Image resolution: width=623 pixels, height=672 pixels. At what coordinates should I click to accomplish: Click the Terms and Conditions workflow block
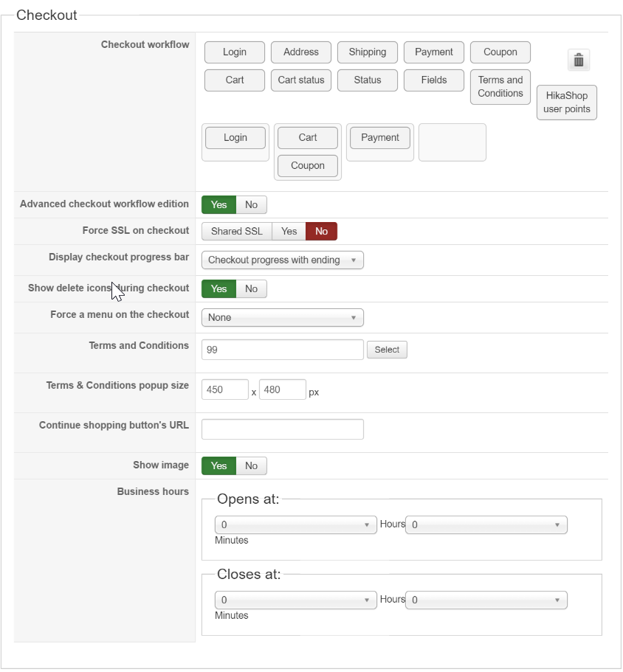(500, 87)
